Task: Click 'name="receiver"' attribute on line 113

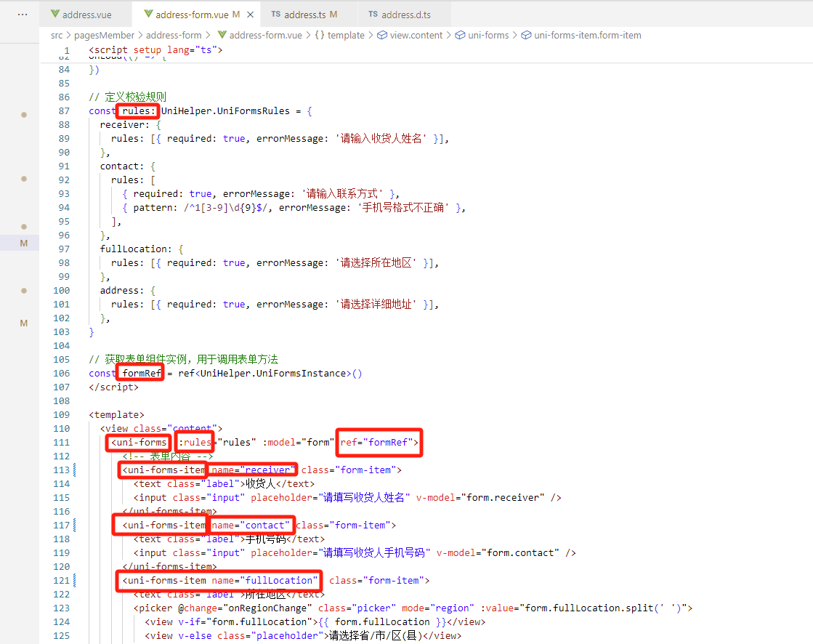Action: pos(253,470)
